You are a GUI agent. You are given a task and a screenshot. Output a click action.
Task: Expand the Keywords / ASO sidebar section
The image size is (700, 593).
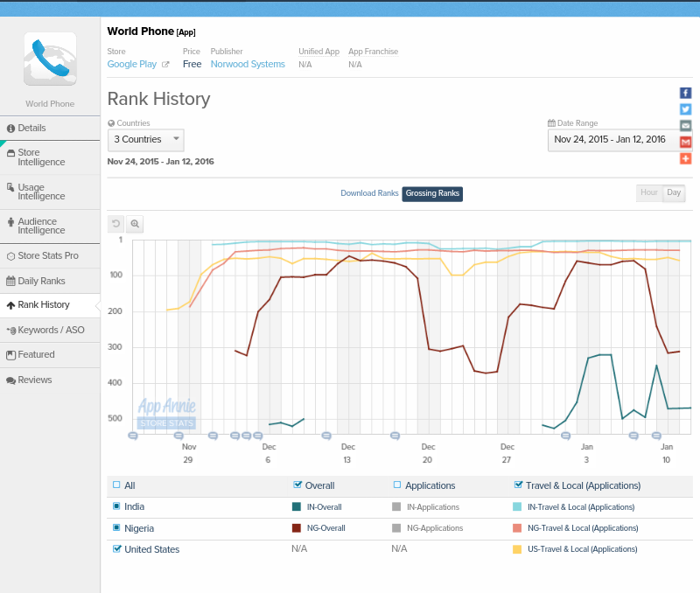(x=50, y=330)
